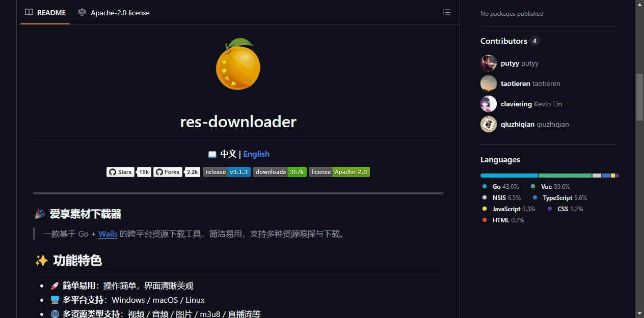Open taotieren contributor profile name
The height and width of the screenshot is (318, 644).
coord(516,83)
